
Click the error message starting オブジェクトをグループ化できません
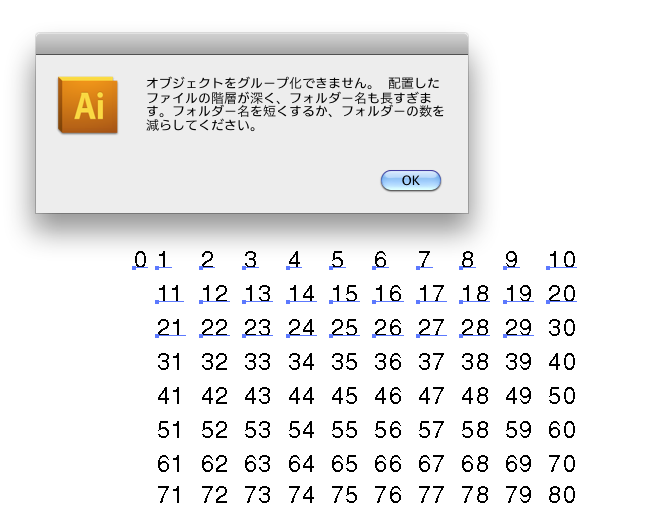295,104
